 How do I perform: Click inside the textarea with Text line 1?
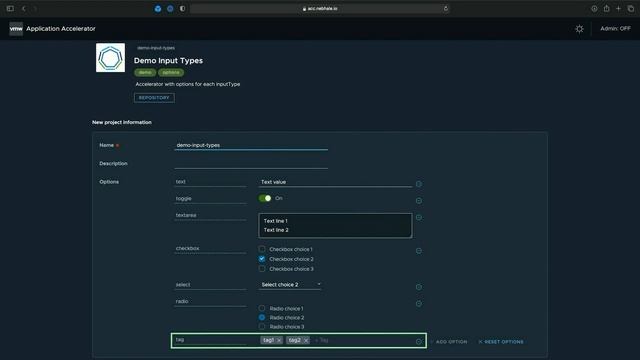(x=336, y=225)
